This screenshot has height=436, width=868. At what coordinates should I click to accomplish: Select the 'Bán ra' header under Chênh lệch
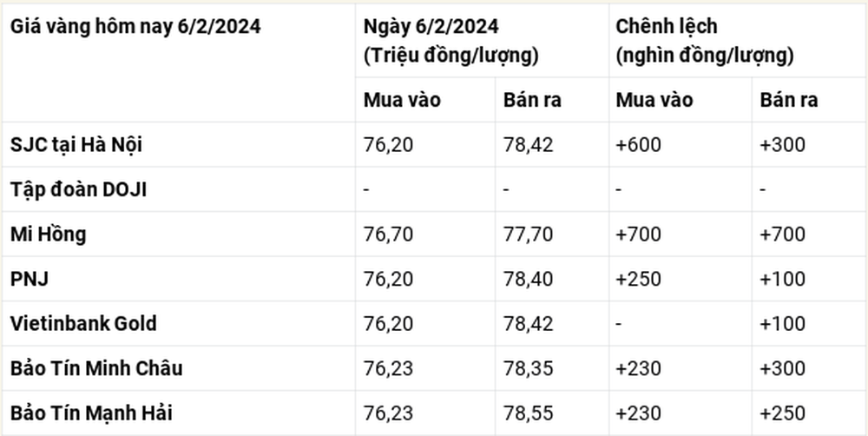[788, 100]
